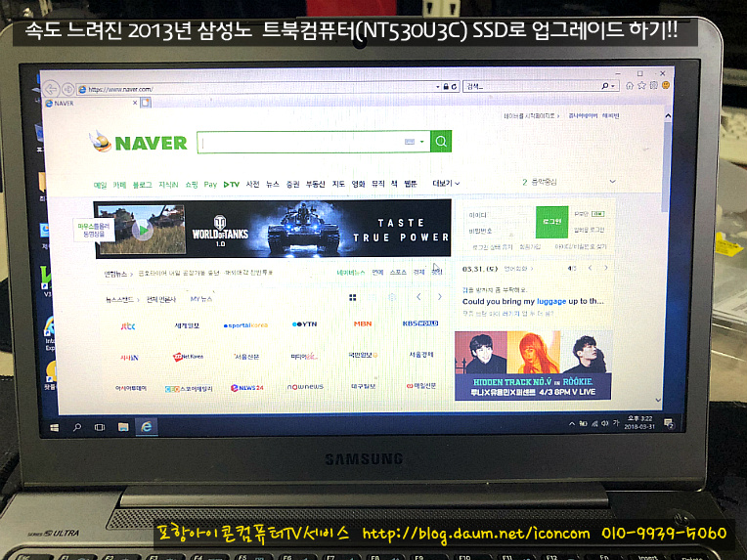Open the Favorites star icon
The height and width of the screenshot is (560, 747).
click(641, 85)
